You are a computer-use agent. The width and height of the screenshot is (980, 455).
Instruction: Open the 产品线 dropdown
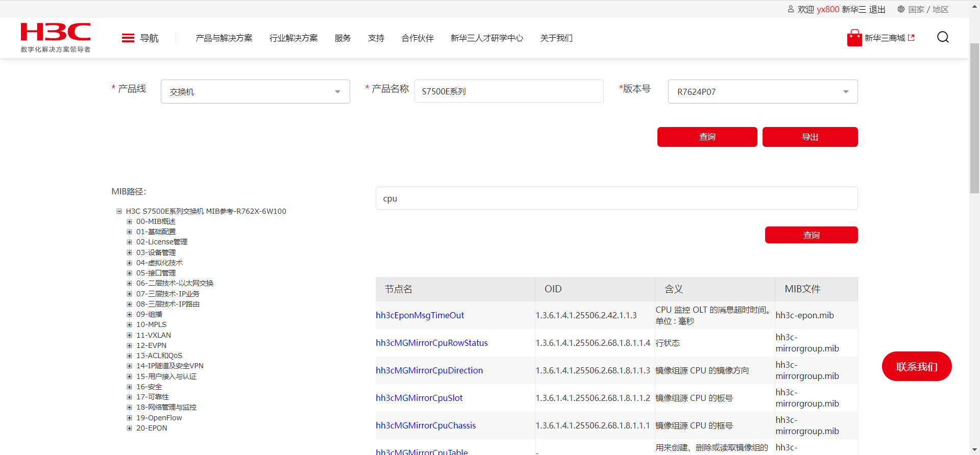tap(255, 92)
